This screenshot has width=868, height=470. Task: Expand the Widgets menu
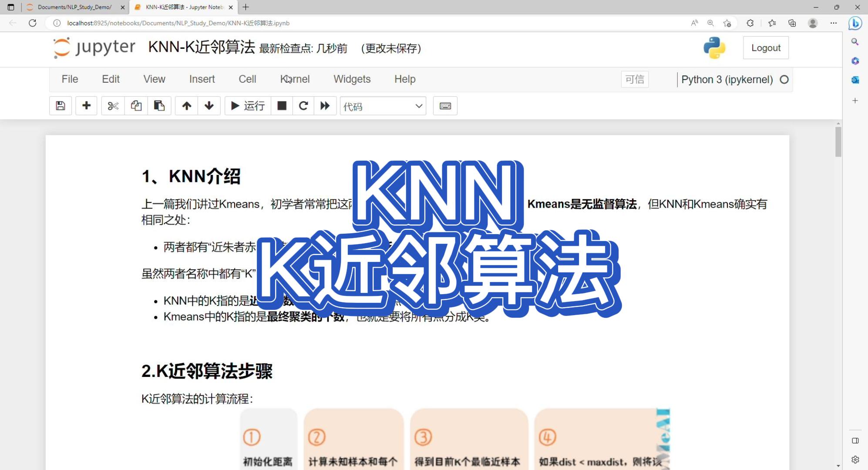[352, 79]
